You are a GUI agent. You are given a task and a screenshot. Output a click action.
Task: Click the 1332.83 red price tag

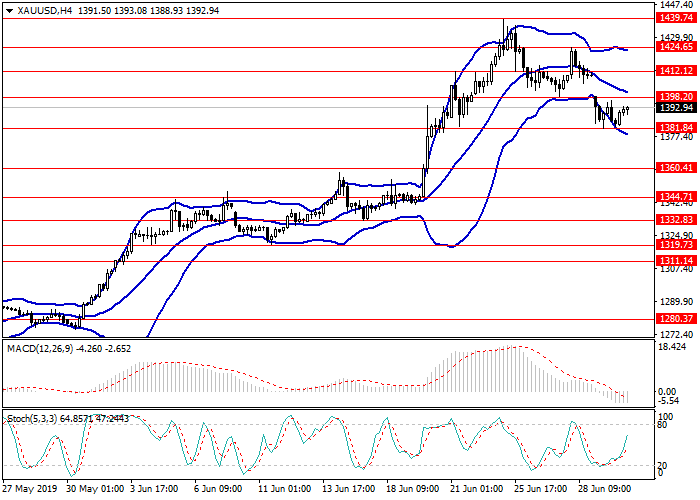[674, 219]
